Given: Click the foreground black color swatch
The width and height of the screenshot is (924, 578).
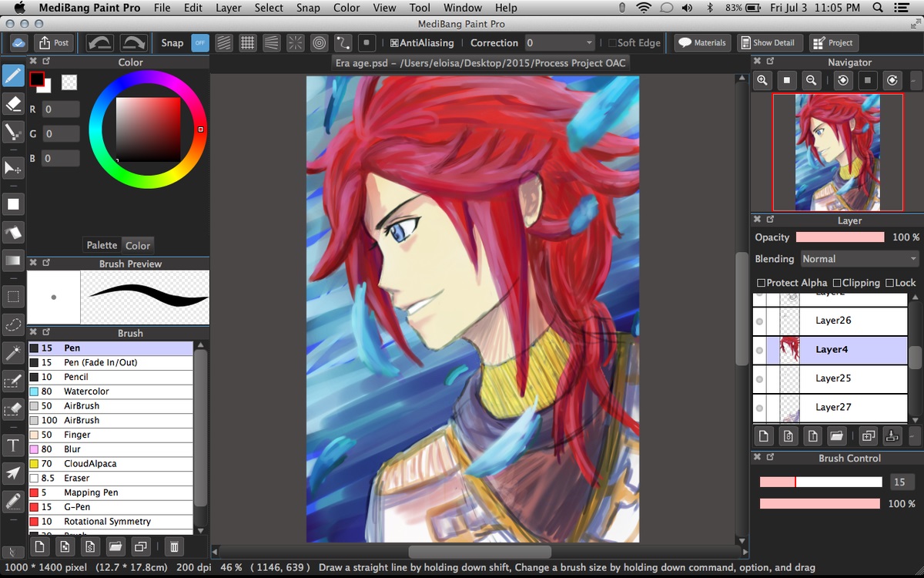Looking at the screenshot, I should pyautogui.click(x=36, y=78).
